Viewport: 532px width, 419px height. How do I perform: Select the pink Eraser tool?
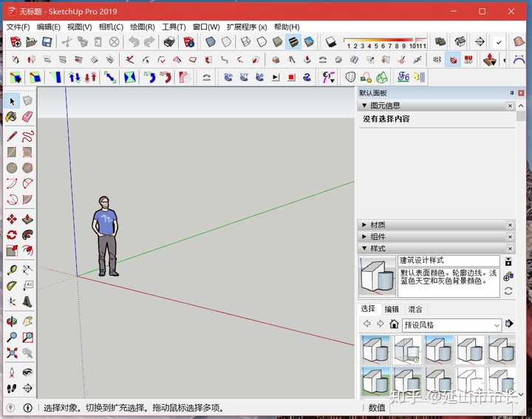(27, 117)
